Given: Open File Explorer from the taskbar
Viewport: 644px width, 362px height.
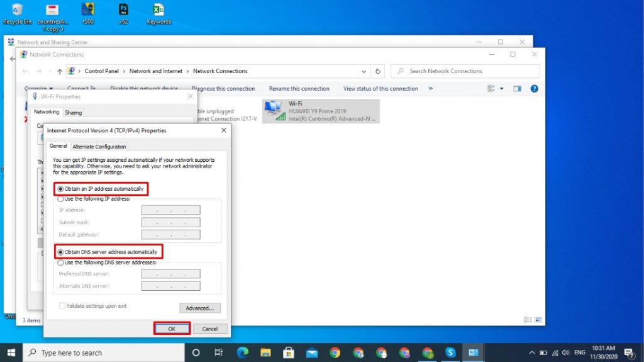Looking at the screenshot, I should click(x=265, y=353).
